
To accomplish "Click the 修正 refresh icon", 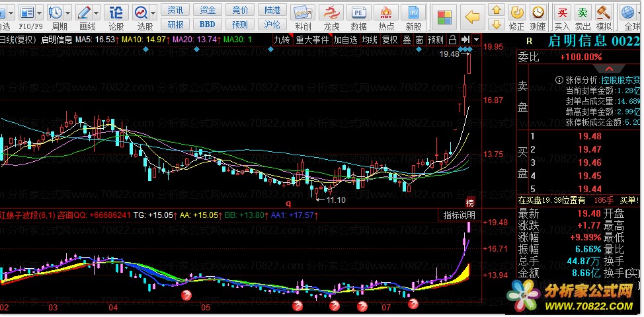I will 516,13.
